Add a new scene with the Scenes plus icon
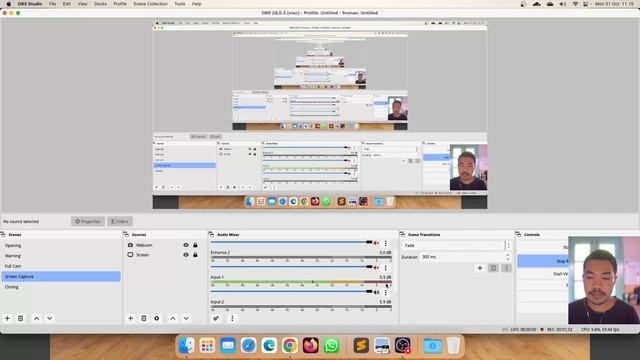The height and width of the screenshot is (360, 640). point(7,318)
